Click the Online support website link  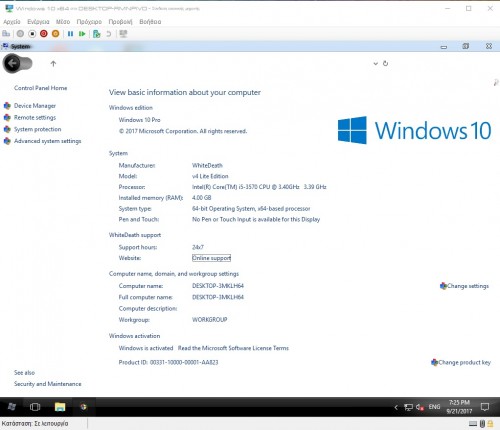point(211,258)
